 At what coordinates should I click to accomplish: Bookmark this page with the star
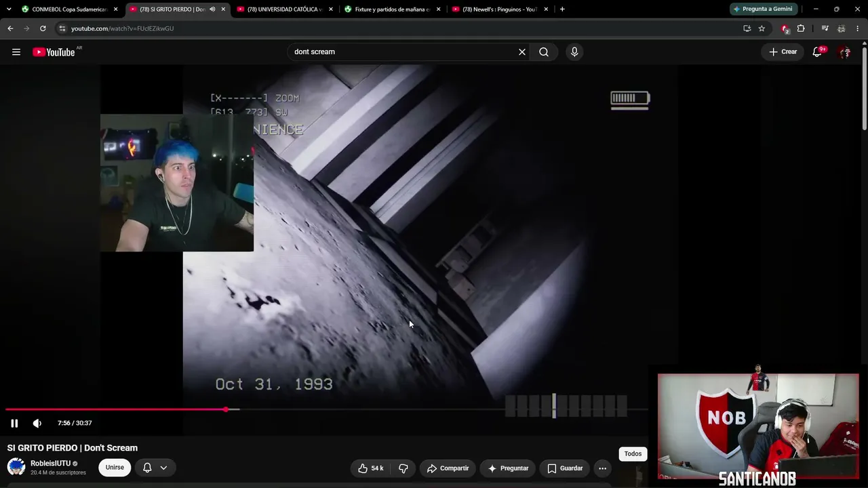762,28
